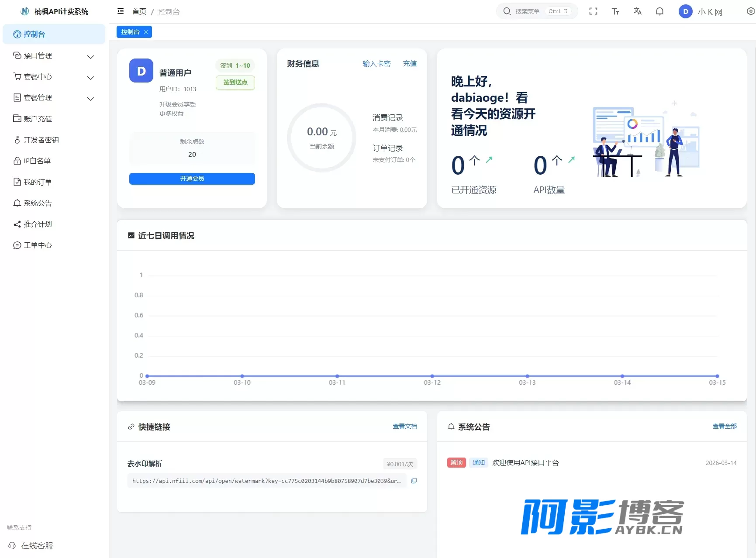Select IP白名单 from the sidebar
The width and height of the screenshot is (756, 558).
pos(37,161)
